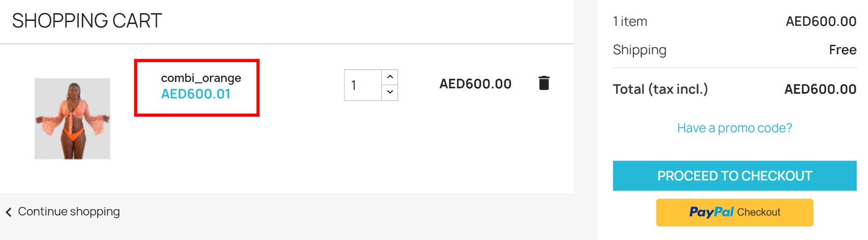This screenshot has width=868, height=240.
Task: Click the Total (tax incl.) label
Action: click(660, 89)
